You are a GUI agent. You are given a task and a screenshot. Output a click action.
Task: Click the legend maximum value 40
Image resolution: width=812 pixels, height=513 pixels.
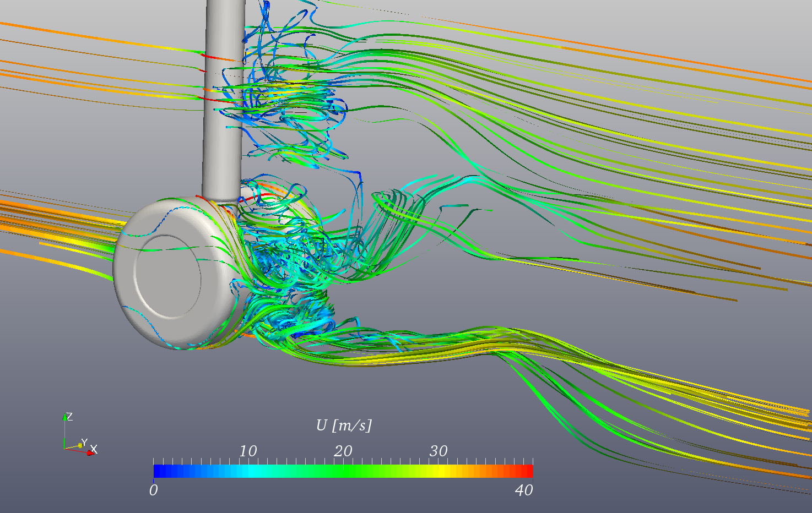pyautogui.click(x=525, y=489)
